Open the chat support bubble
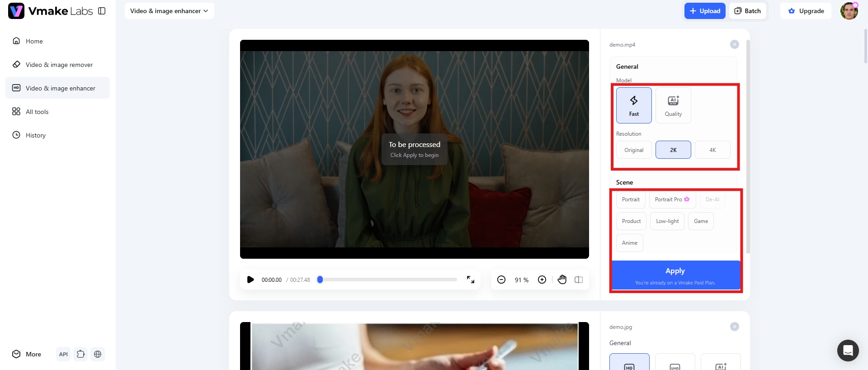 (848, 351)
